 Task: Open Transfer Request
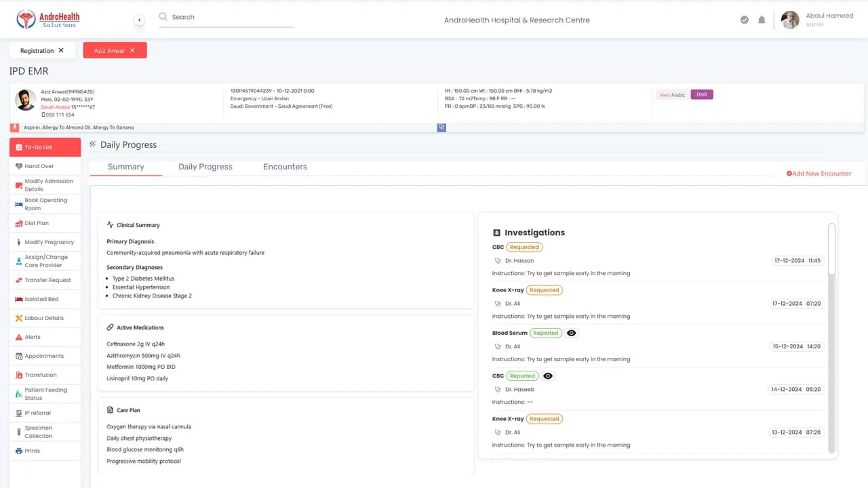[45, 280]
